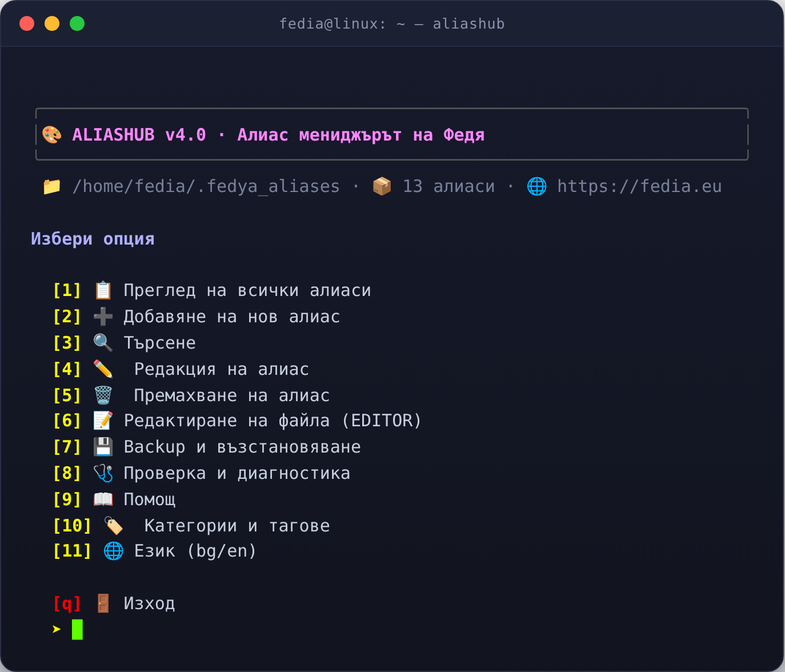Click the tag icon next to Категории и тагове
The image size is (785, 672).
point(113,526)
